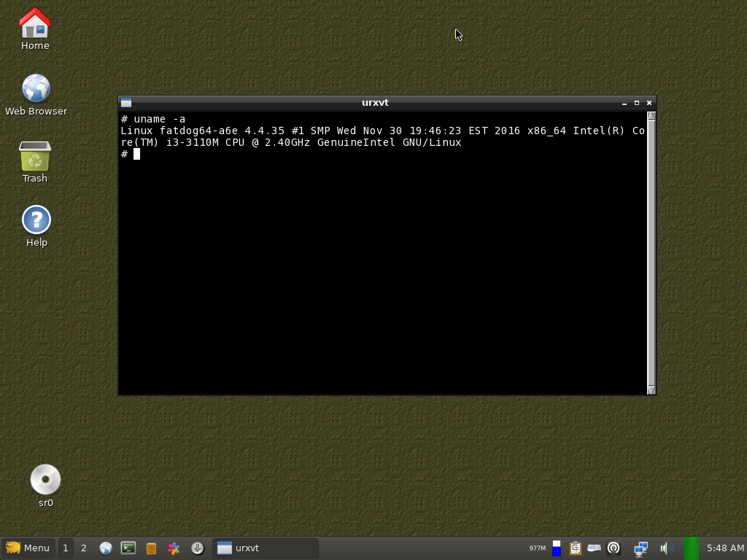Switch to virtual desktop 2
Viewport: 747px width, 560px height.
pyautogui.click(x=83, y=548)
